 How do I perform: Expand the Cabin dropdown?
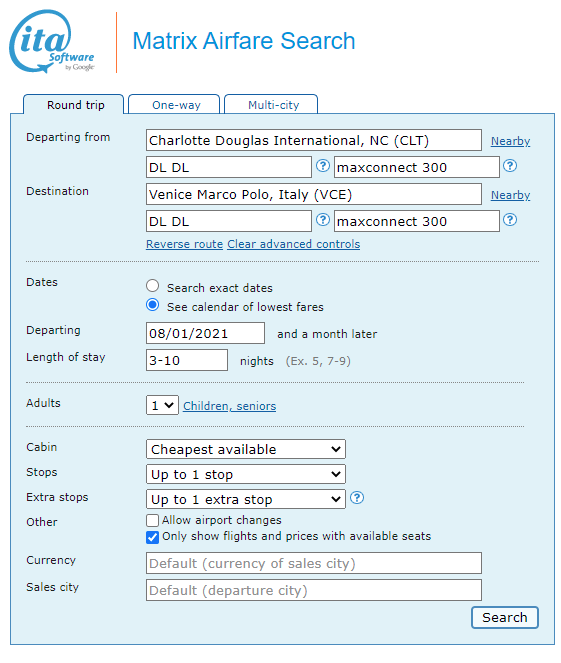pos(246,449)
